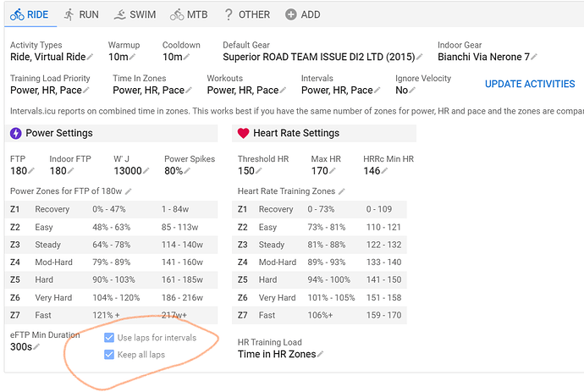
Task: Edit Power Zones for FTP pencil icon
Action: point(128,191)
